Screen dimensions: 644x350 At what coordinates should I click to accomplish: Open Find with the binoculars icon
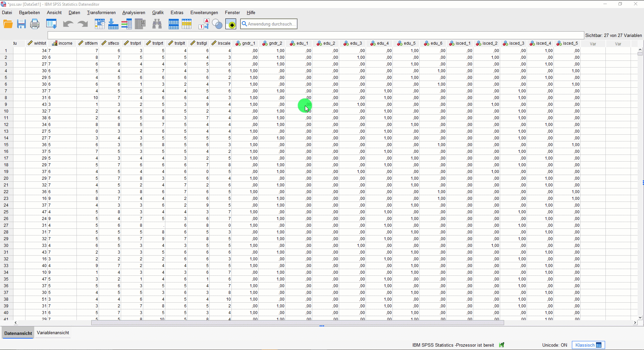[x=157, y=24]
